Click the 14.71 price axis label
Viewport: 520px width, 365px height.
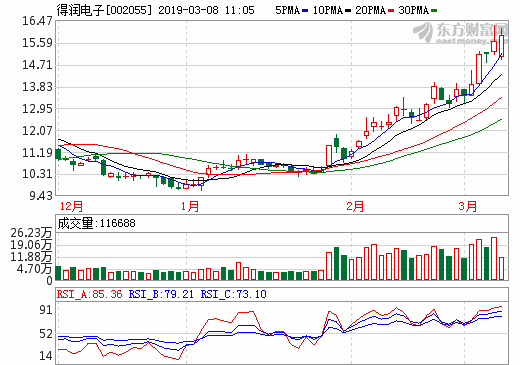[37, 65]
